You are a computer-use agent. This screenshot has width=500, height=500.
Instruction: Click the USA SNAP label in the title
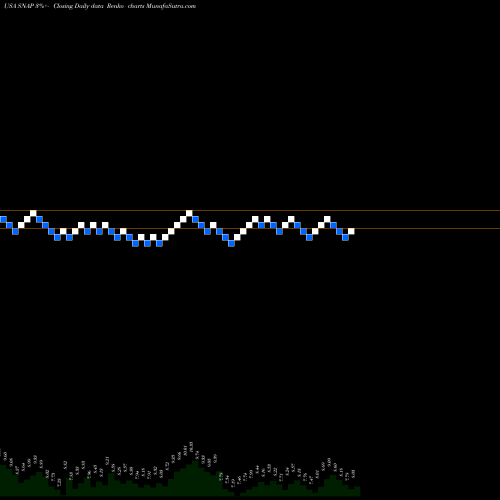point(19,6)
